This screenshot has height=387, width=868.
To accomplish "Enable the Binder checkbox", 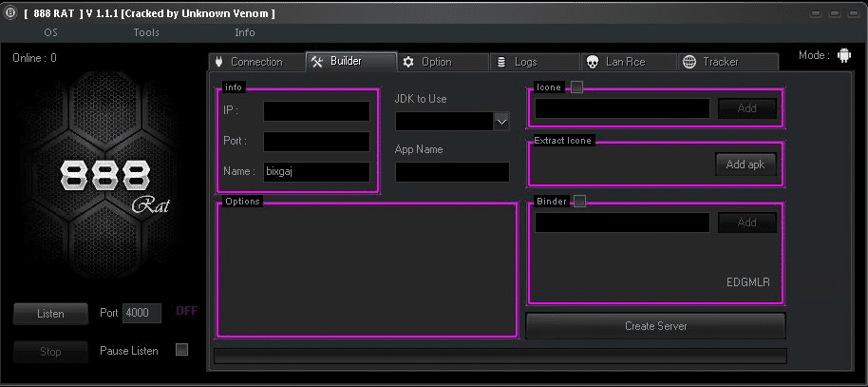I will click(579, 202).
